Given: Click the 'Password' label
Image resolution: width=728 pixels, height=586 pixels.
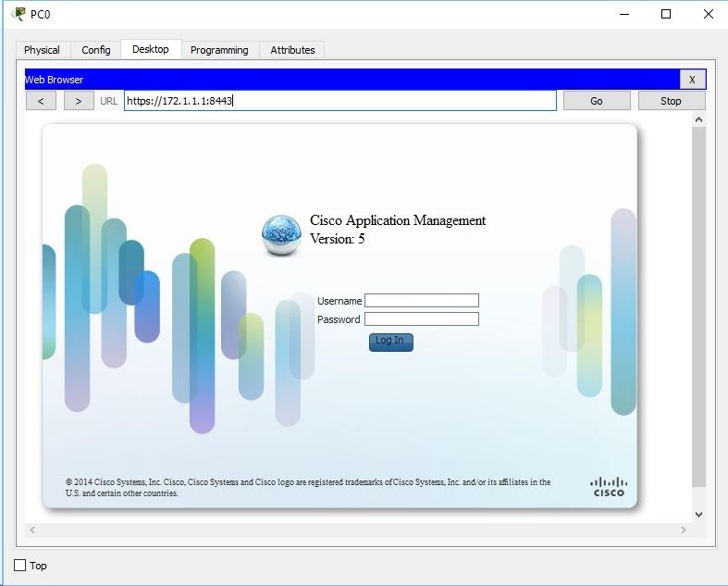Looking at the screenshot, I should pyautogui.click(x=339, y=319).
